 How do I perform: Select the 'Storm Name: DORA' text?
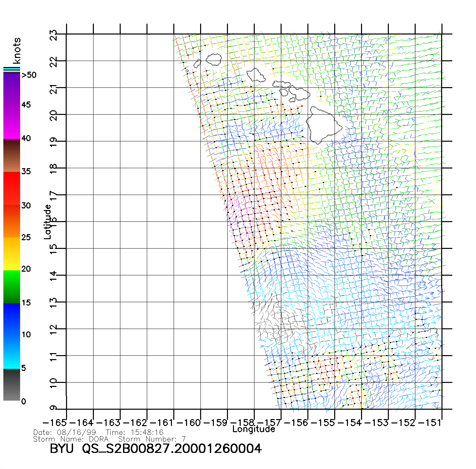[71, 439]
